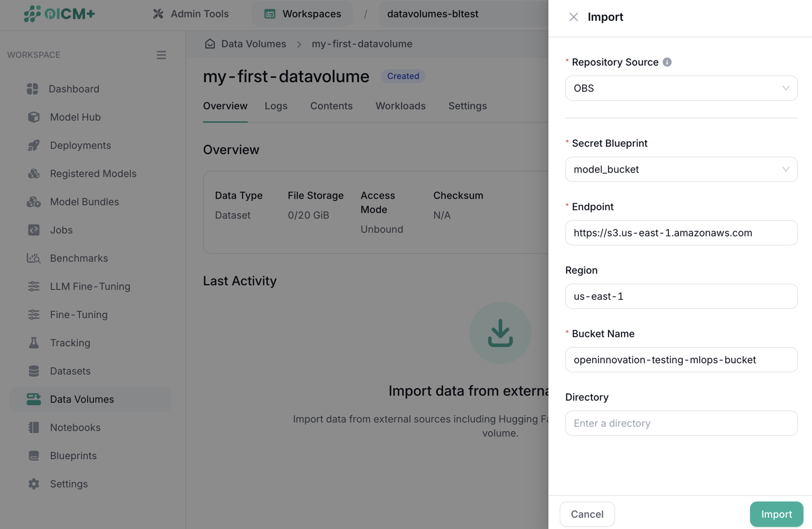The height and width of the screenshot is (529, 812).
Task: Open Datasets using the database icon
Action: pyautogui.click(x=34, y=371)
